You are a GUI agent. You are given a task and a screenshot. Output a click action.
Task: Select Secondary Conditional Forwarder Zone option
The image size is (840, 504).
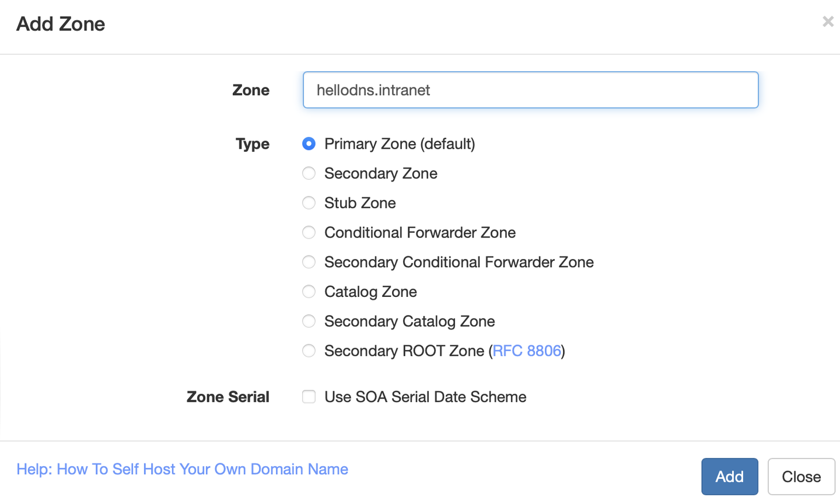309,262
